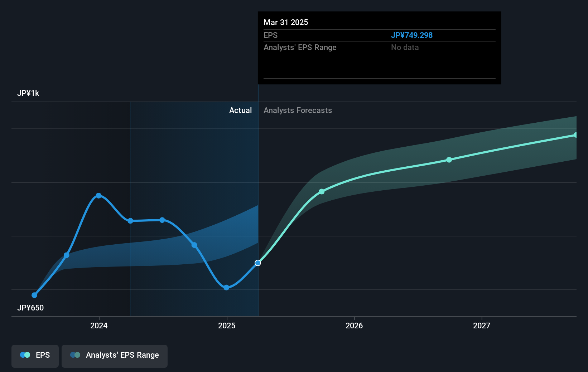Click the mid-2024 EPS point ending the plateau
The height and width of the screenshot is (372, 588).
click(162, 220)
